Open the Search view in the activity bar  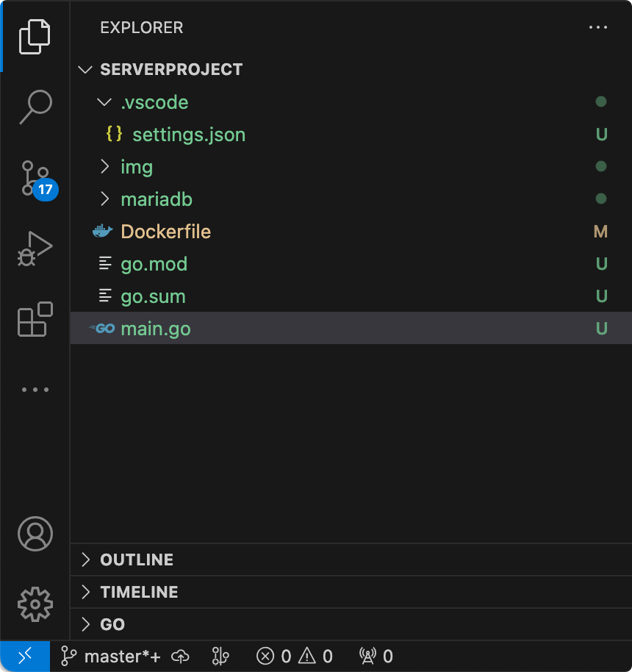pos(34,106)
